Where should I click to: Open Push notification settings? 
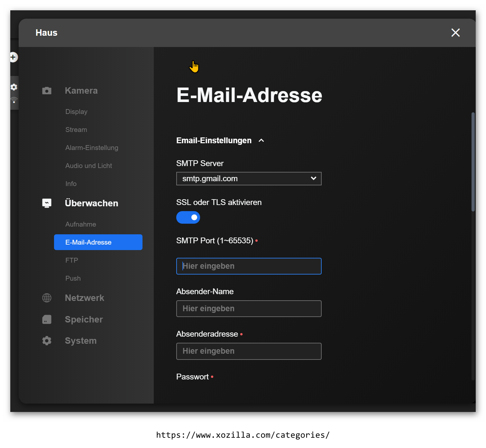coord(73,278)
